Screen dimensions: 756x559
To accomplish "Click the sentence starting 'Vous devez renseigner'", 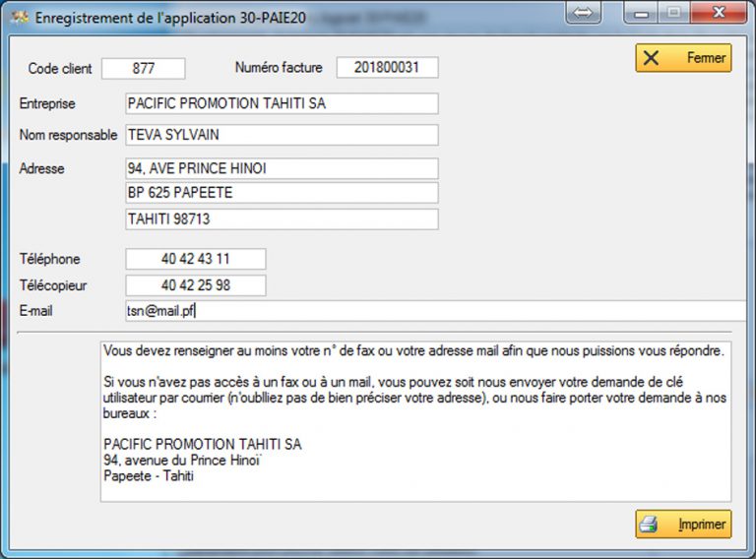I will pos(413,350).
